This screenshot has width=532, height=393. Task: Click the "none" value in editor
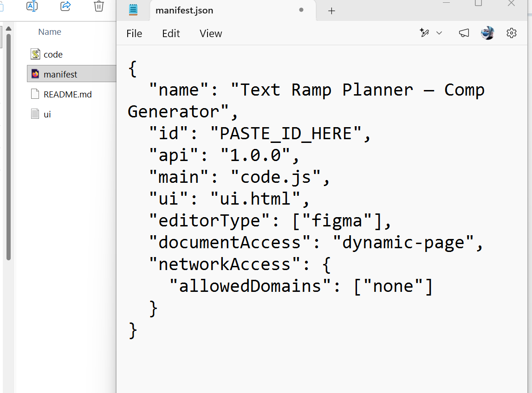point(393,286)
